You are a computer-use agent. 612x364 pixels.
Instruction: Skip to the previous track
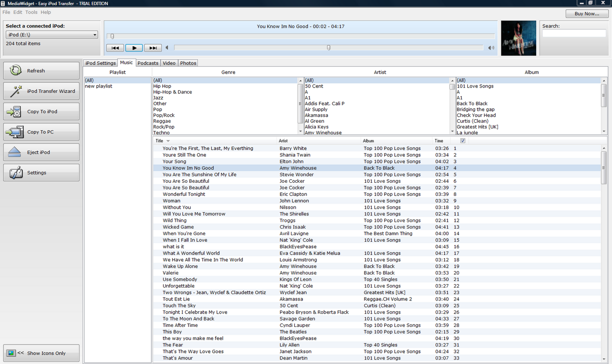(115, 48)
